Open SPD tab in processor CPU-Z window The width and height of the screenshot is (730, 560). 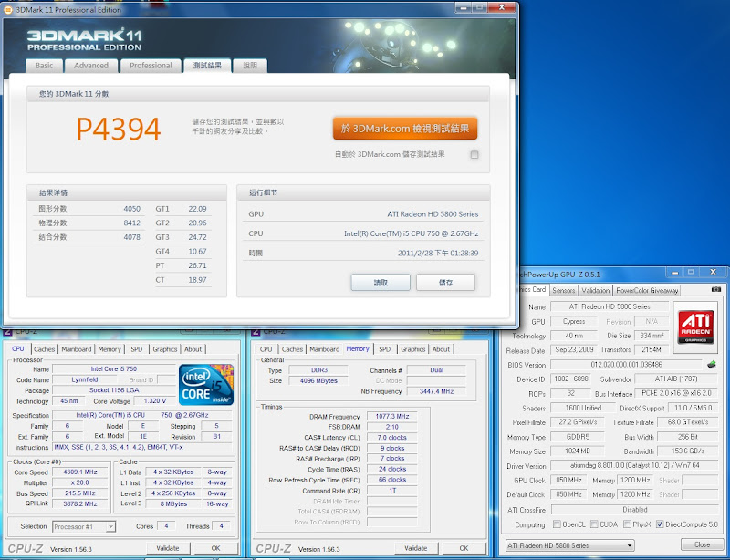137,349
